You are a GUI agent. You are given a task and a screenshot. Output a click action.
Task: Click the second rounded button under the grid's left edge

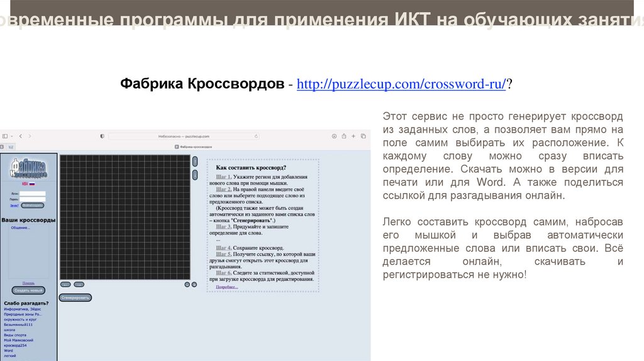[x=79, y=284]
